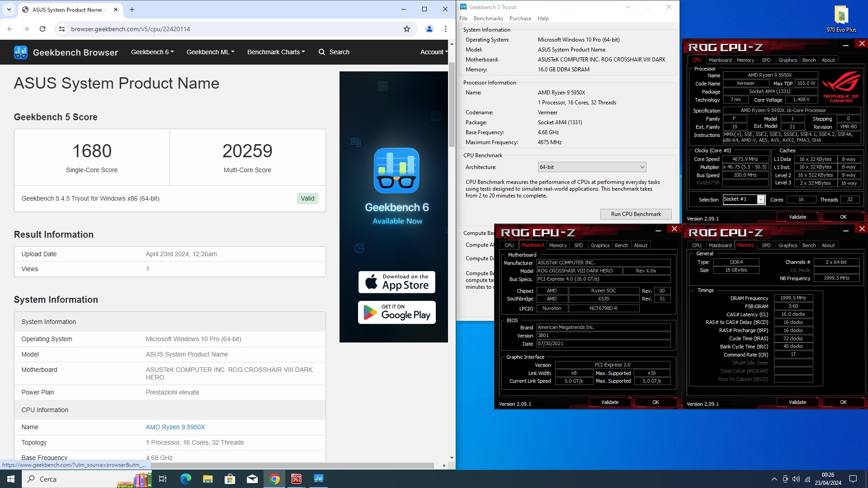Viewport: 868px width, 488px height.
Task: Open 970 Evo Plus desktop folder
Action: pyautogui.click(x=841, y=19)
